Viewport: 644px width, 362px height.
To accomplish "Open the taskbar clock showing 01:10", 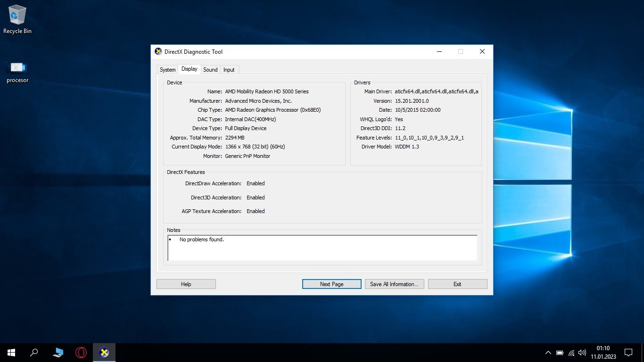I will coord(603,352).
